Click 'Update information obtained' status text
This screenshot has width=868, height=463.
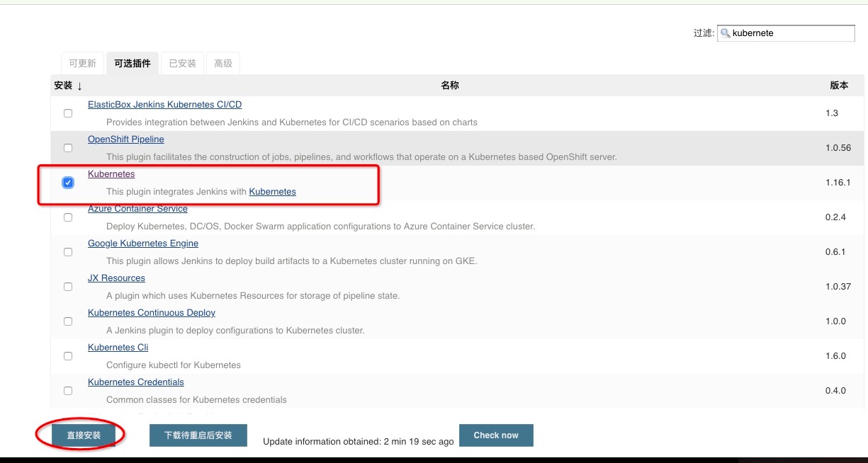click(358, 441)
